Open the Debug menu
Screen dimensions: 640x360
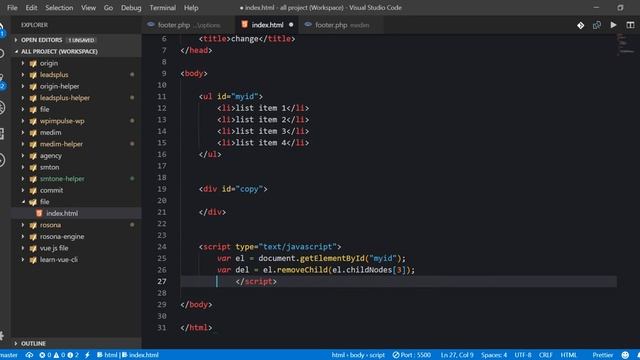(x=131, y=8)
